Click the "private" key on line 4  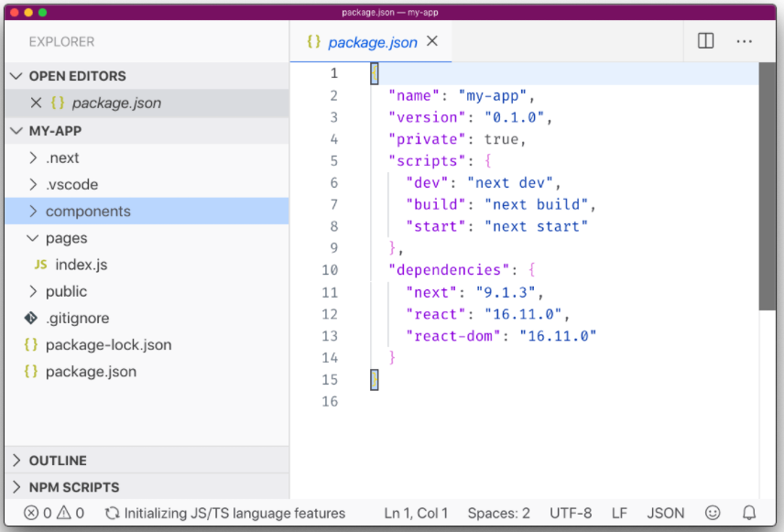428,139
